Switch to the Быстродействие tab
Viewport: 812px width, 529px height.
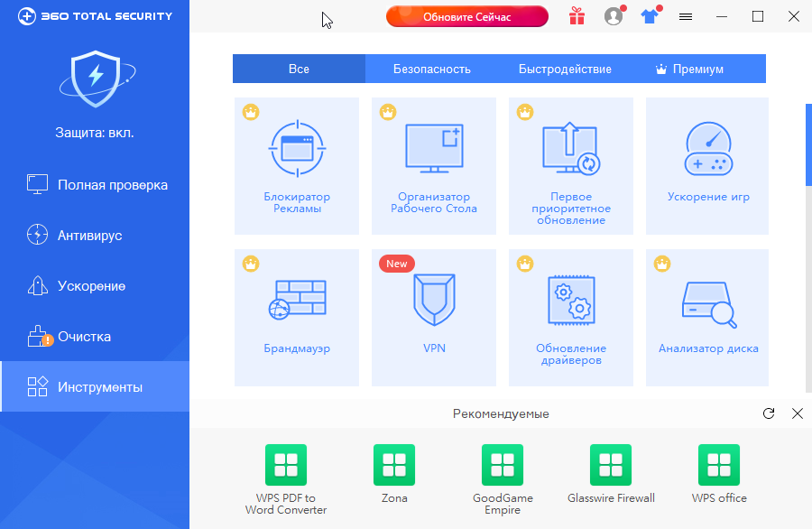coord(565,69)
